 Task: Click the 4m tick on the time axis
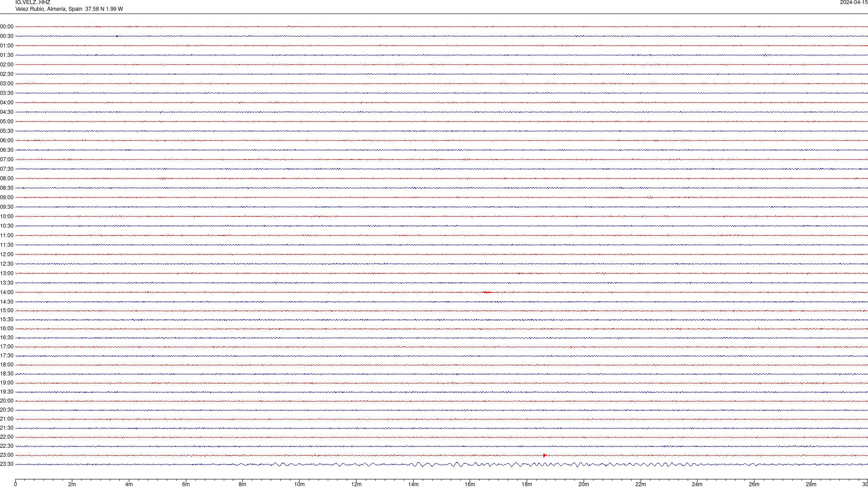pos(129,484)
